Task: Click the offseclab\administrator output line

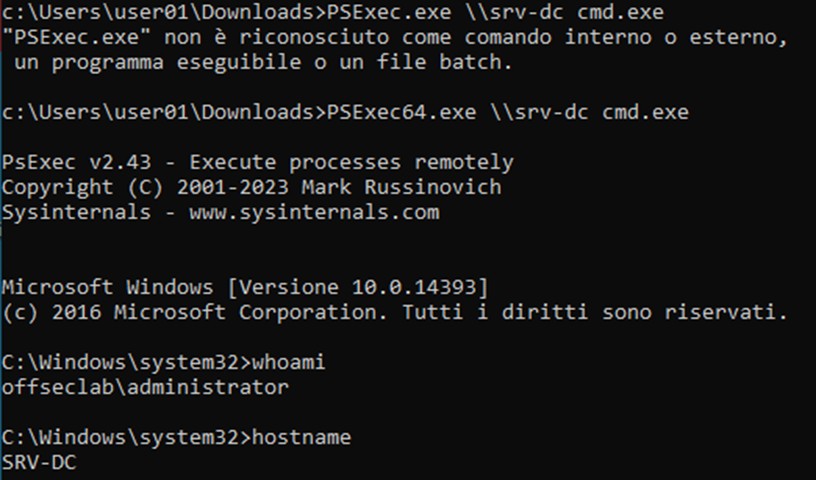Action: (x=145, y=386)
